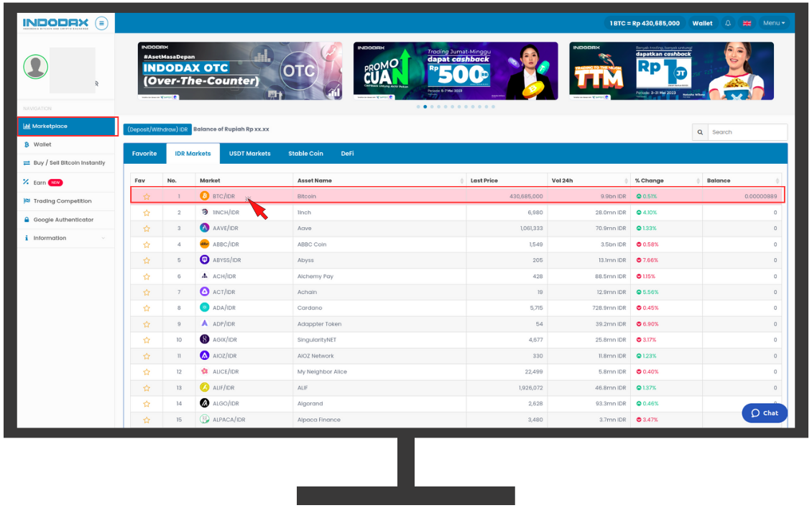Toggle favorite star for BTC/IDR
Viewport: 812px width, 508px height.
pyautogui.click(x=147, y=197)
